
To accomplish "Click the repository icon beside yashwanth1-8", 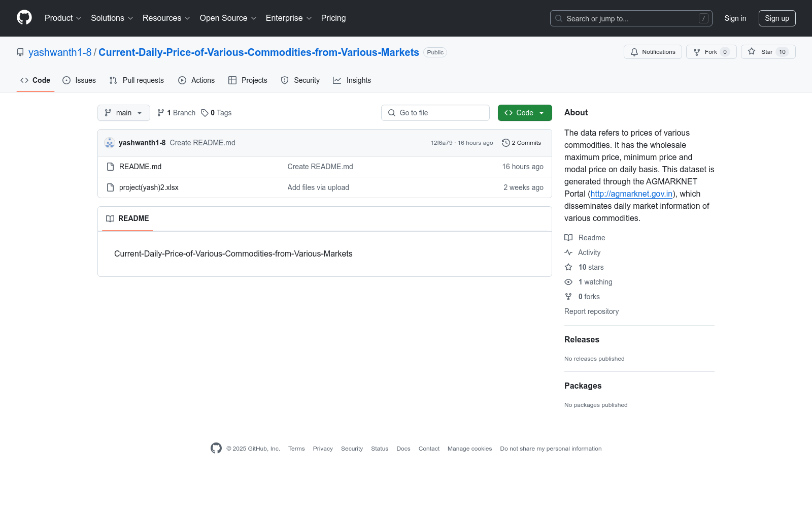I will pyautogui.click(x=20, y=52).
